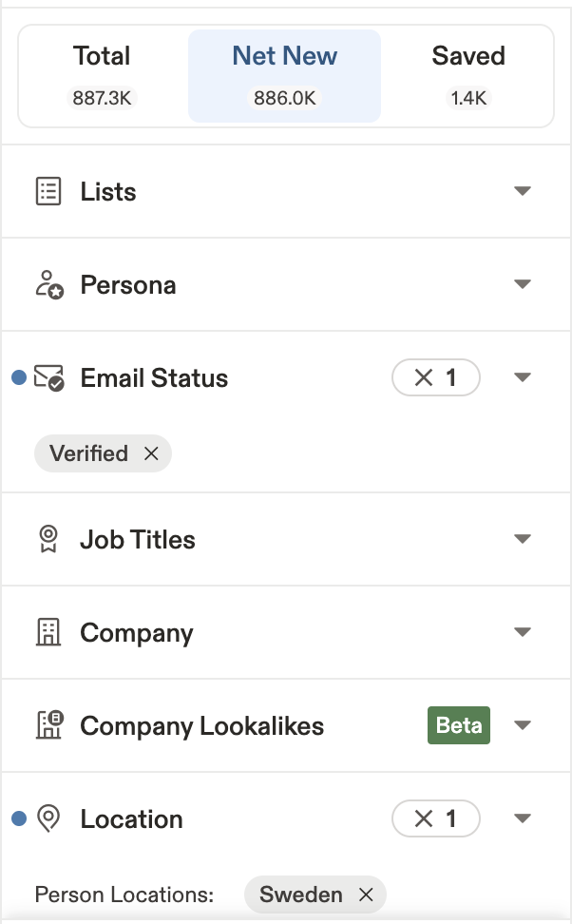The width and height of the screenshot is (572, 924).
Task: Click the Persona filter icon
Action: (48, 285)
